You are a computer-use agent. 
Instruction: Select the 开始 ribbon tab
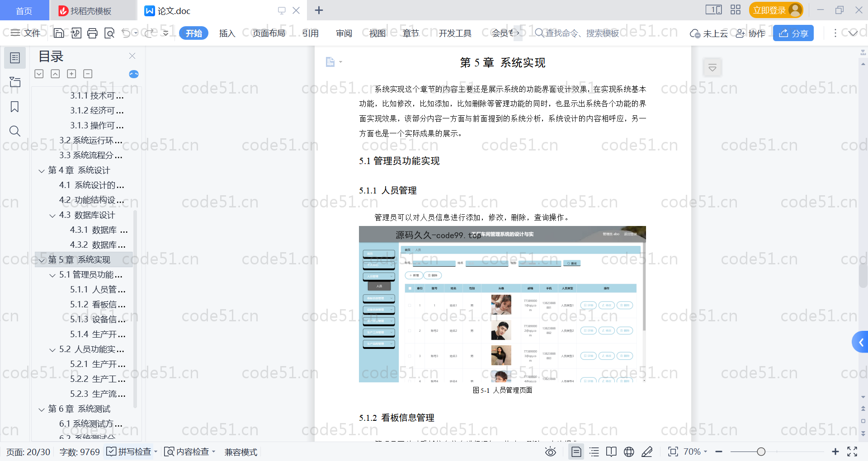(x=193, y=33)
